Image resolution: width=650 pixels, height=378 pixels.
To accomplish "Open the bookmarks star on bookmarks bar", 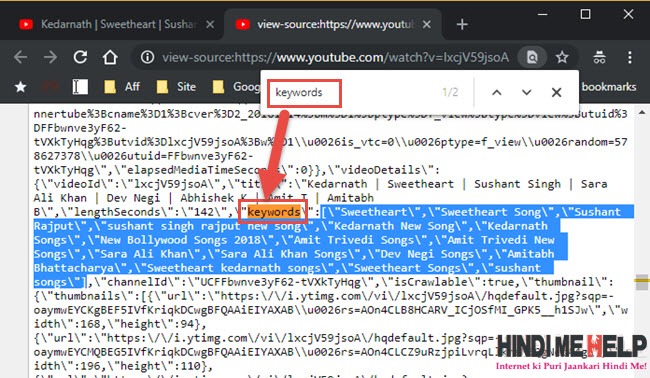I will [20, 87].
